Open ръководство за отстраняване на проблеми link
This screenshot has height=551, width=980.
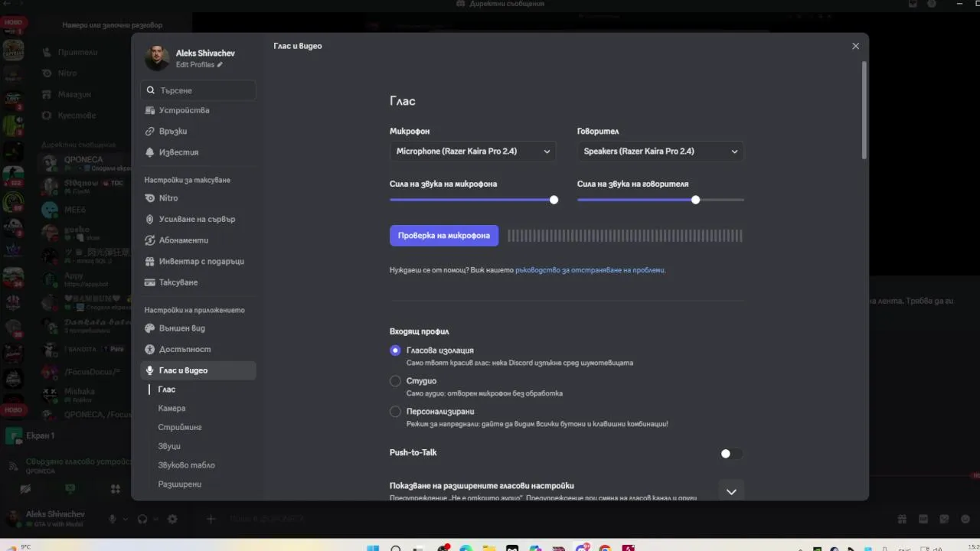[x=590, y=270]
